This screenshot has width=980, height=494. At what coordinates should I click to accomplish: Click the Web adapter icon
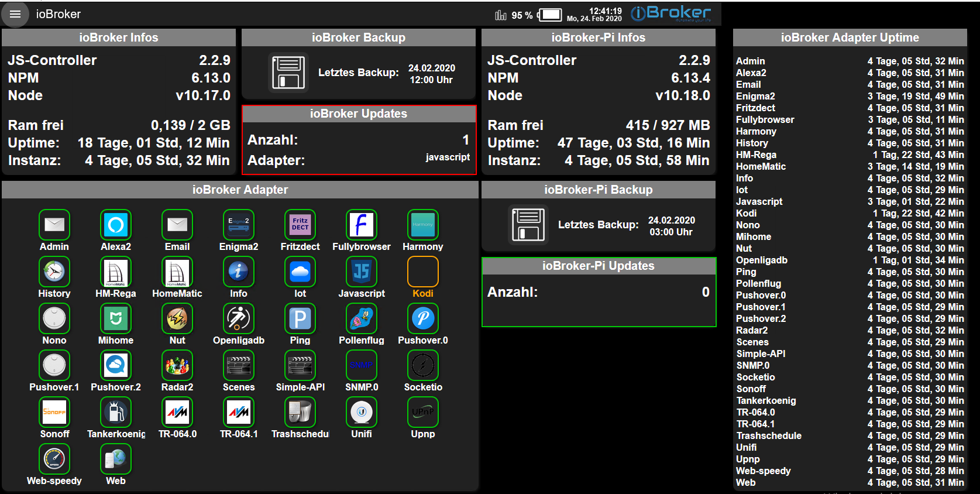click(x=116, y=459)
